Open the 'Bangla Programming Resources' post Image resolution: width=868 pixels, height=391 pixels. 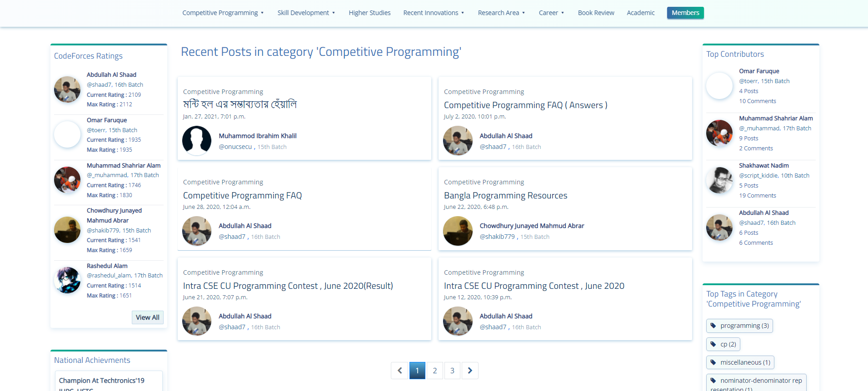505,195
